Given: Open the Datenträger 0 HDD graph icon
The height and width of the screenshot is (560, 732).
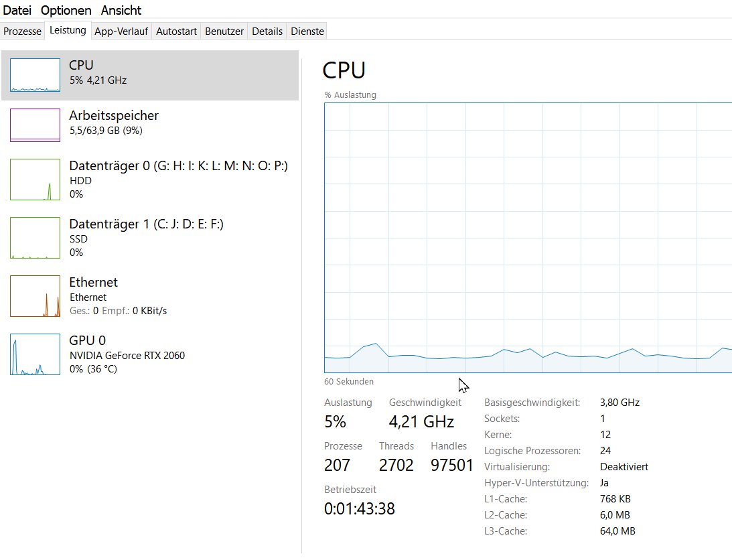Looking at the screenshot, I should (35, 180).
